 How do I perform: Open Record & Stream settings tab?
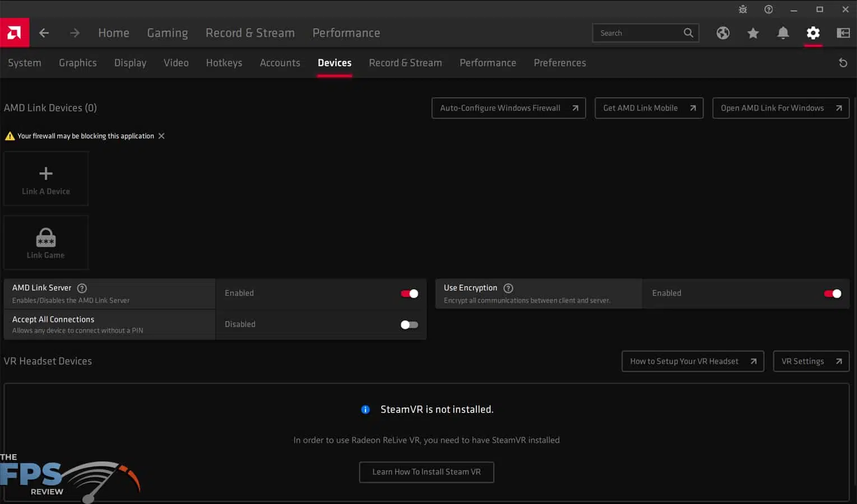click(x=405, y=63)
